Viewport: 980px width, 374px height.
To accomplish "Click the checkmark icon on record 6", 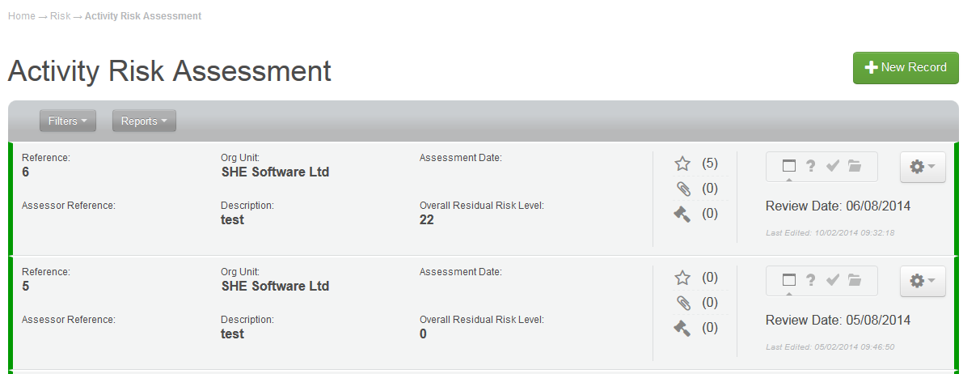I will 833,166.
